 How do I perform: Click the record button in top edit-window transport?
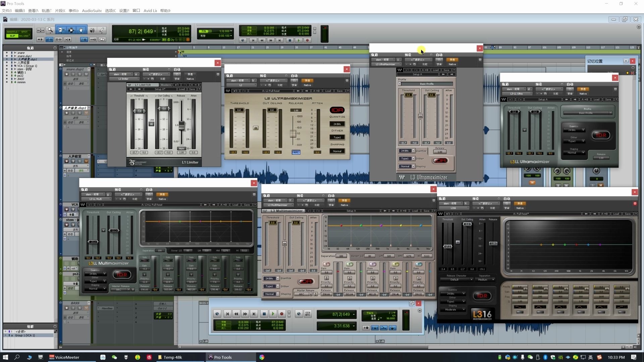(x=307, y=40)
